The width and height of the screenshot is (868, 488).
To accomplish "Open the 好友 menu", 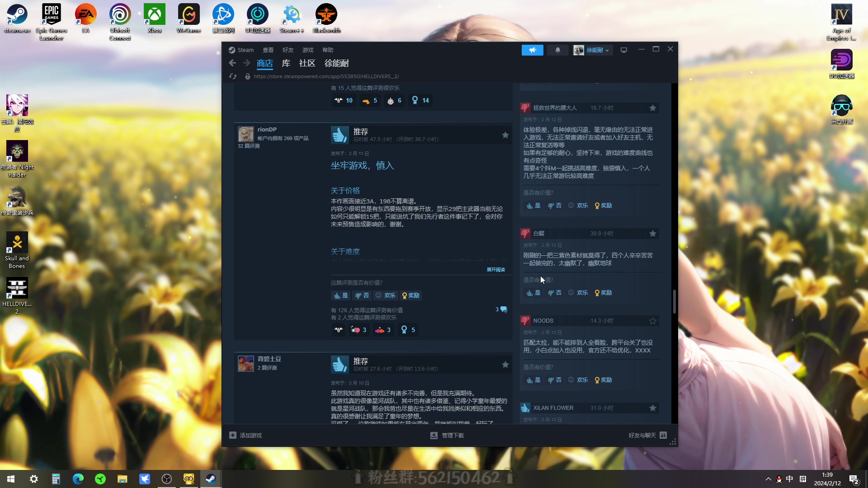I will [288, 50].
